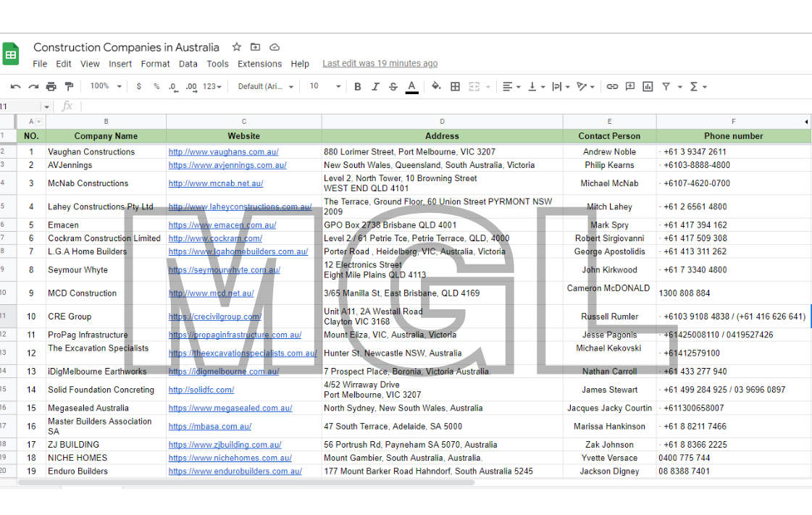Open the avjennings.com.au link
The height and width of the screenshot is (515, 812).
pos(227,165)
